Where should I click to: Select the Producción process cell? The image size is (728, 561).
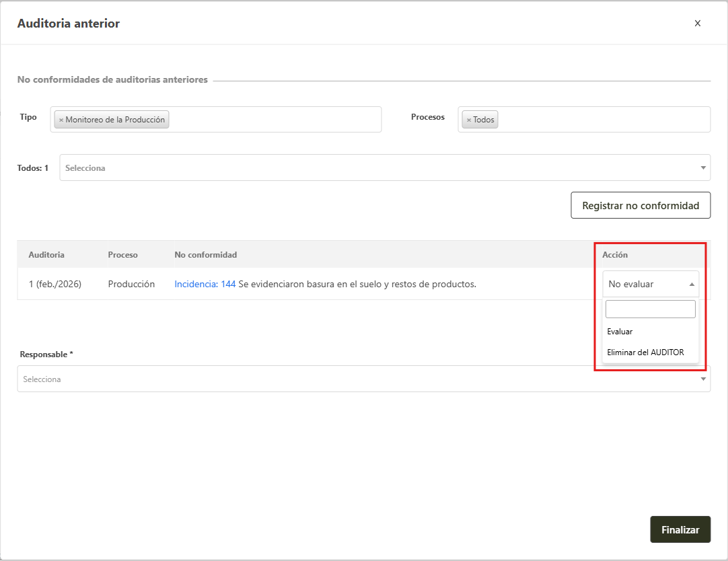point(131,284)
